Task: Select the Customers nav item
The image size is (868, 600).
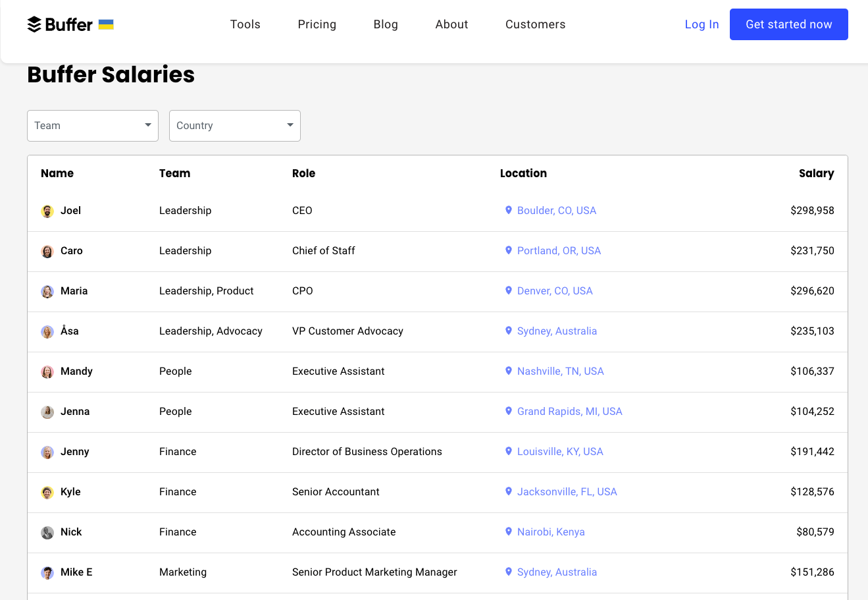Action: 535,24
